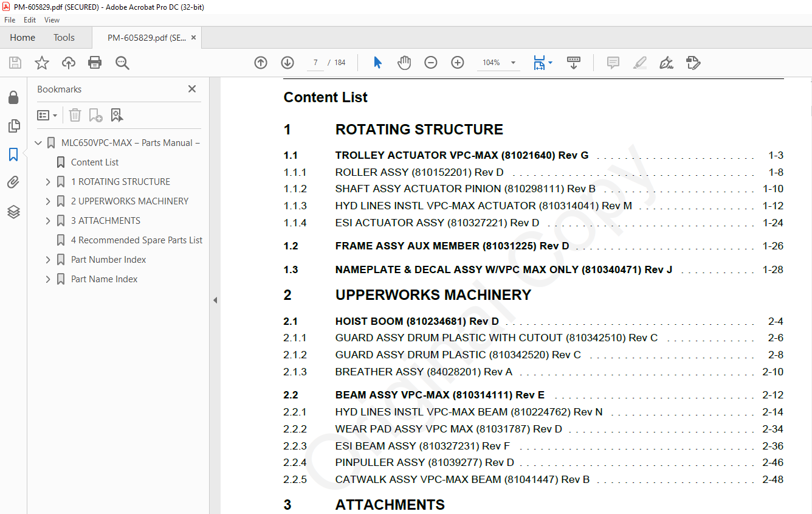Click the scrolling mode keyboard icon

574,63
